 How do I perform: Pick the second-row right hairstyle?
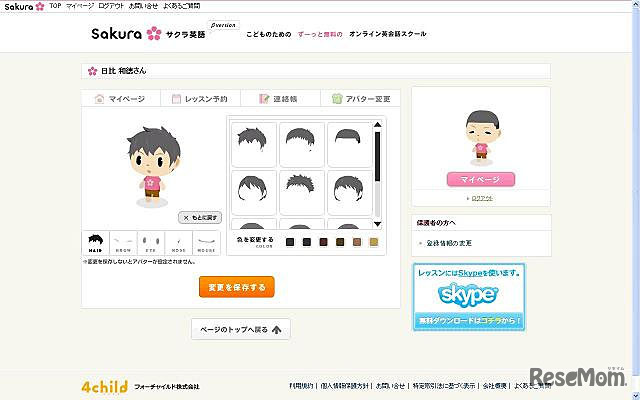click(349, 193)
